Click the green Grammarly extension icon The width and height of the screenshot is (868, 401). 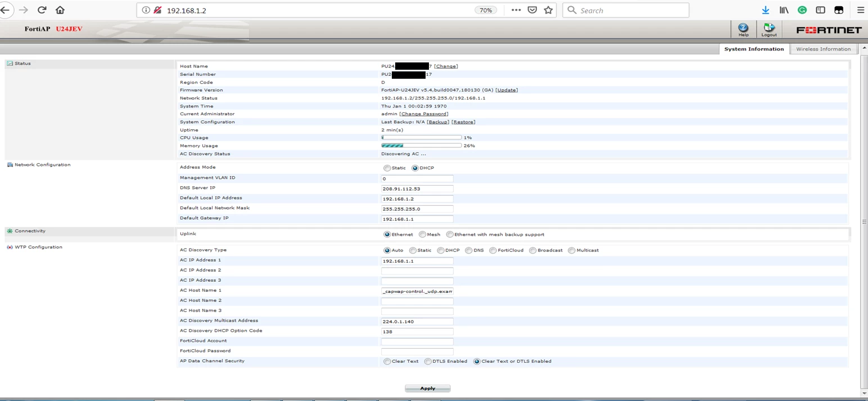click(x=802, y=10)
